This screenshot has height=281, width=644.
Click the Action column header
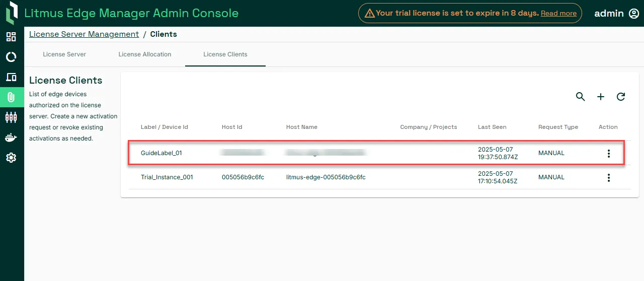point(608,127)
